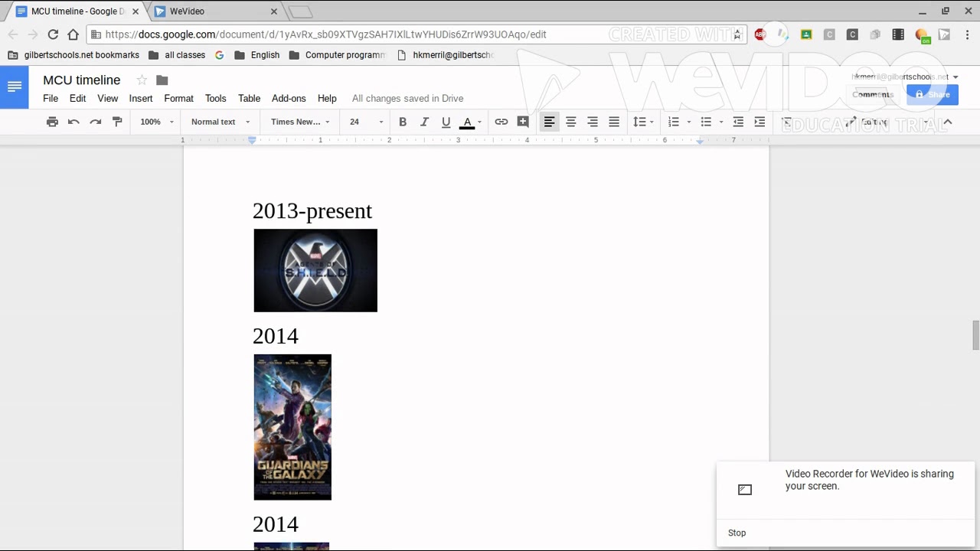The height and width of the screenshot is (551, 980).
Task: Apply a numbered list
Action: pos(674,122)
